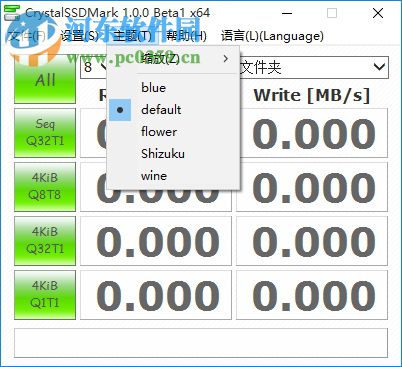Image resolution: width=402 pixels, height=367 pixels.
Task: Click the 4KiB Q1T1 write result
Action: click(x=312, y=295)
